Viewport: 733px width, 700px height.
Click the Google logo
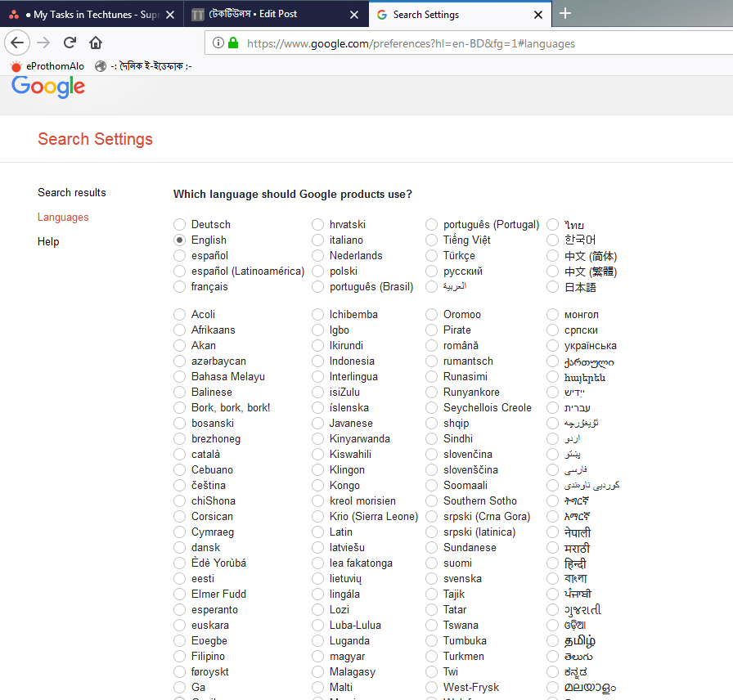(x=48, y=87)
